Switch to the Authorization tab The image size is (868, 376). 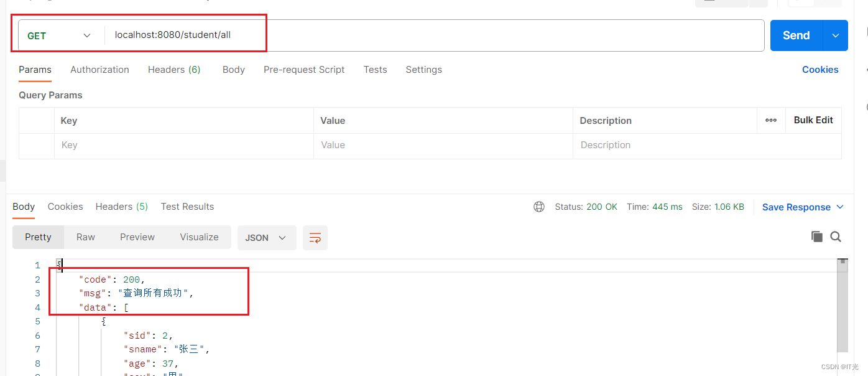pyautogui.click(x=99, y=69)
